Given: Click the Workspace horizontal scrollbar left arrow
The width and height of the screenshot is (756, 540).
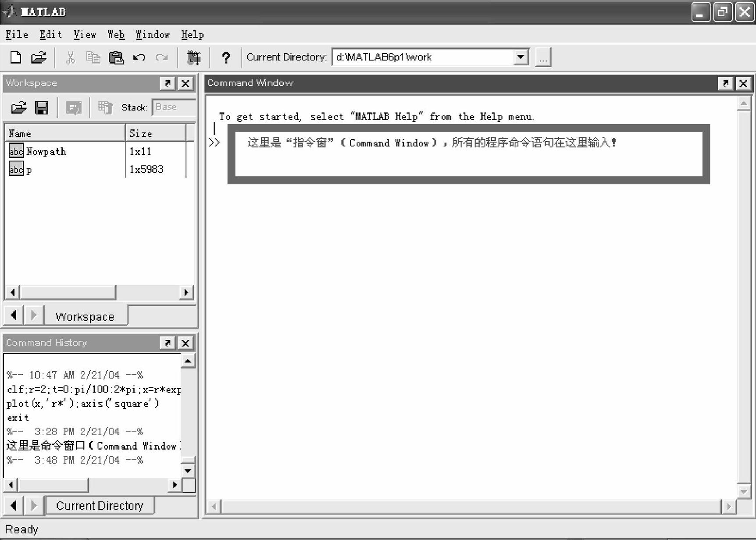Looking at the screenshot, I should click(13, 292).
